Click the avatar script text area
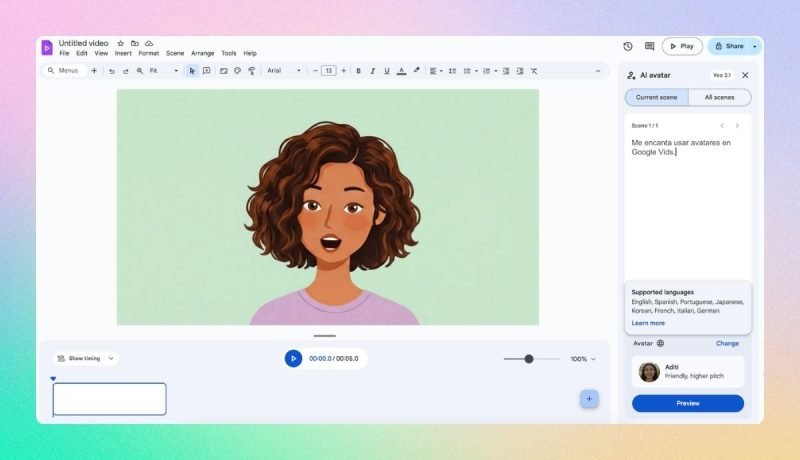The image size is (800, 460). click(688, 204)
